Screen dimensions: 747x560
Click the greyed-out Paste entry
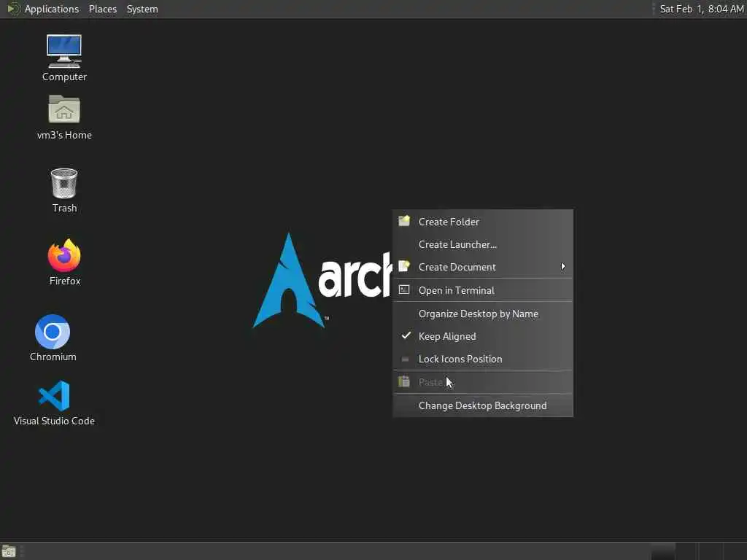[x=483, y=382]
